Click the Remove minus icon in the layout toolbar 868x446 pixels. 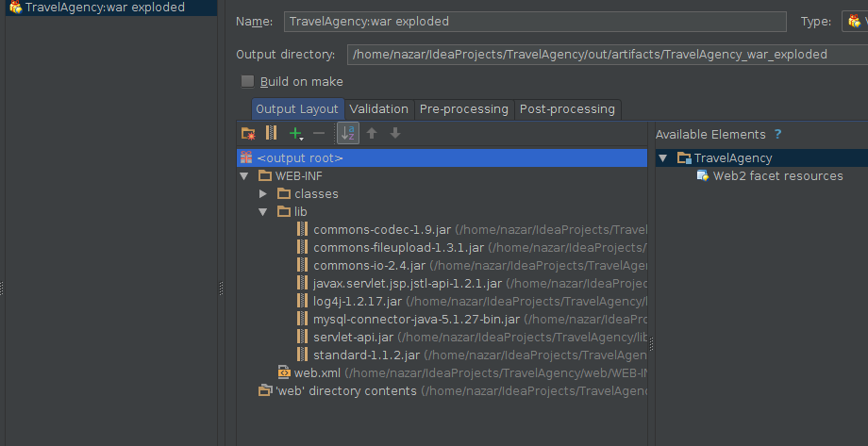pyautogui.click(x=319, y=133)
